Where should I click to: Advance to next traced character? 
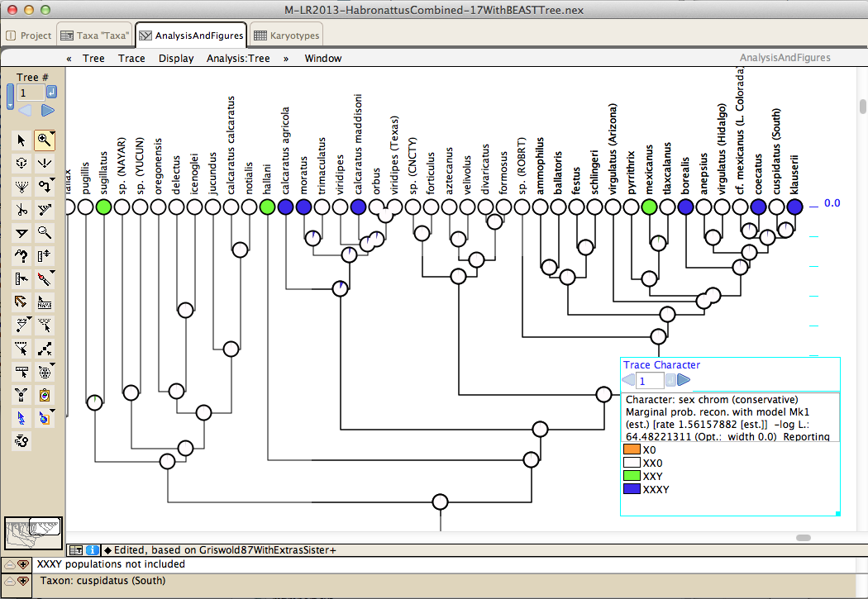(683, 380)
